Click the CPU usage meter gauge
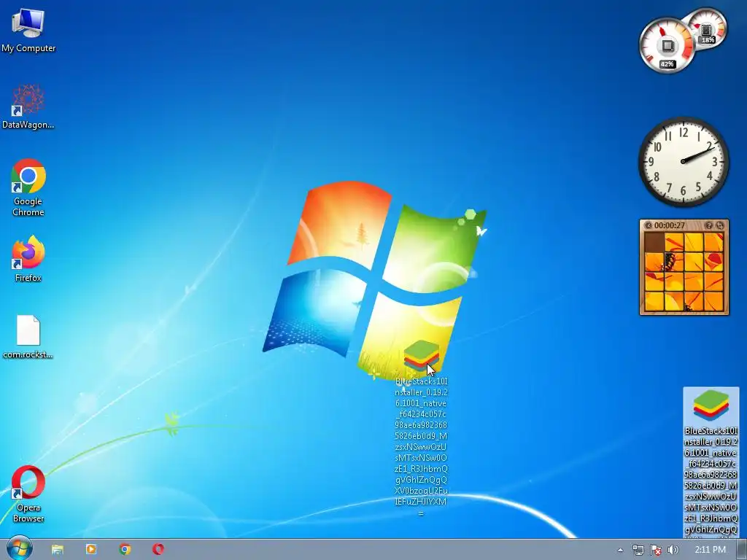747x560 pixels. click(667, 46)
